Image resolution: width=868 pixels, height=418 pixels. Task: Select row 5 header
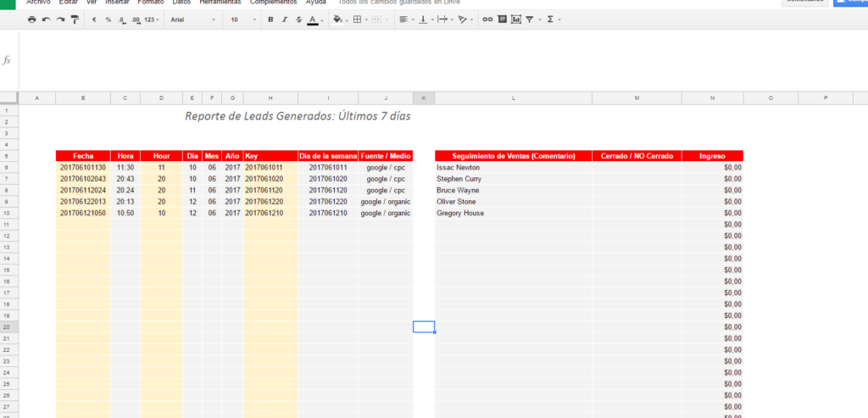coord(9,155)
